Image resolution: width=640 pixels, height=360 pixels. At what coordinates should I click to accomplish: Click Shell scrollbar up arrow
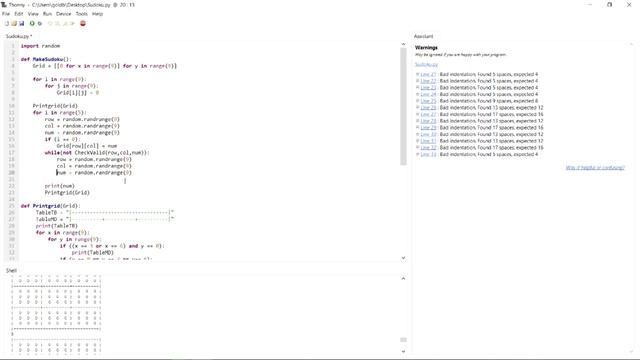[x=403, y=279]
